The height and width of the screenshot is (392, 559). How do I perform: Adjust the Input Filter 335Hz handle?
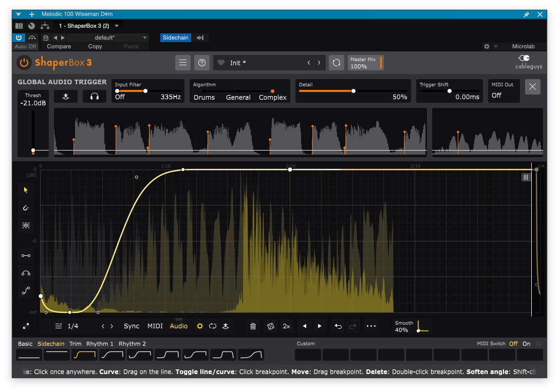tap(145, 91)
